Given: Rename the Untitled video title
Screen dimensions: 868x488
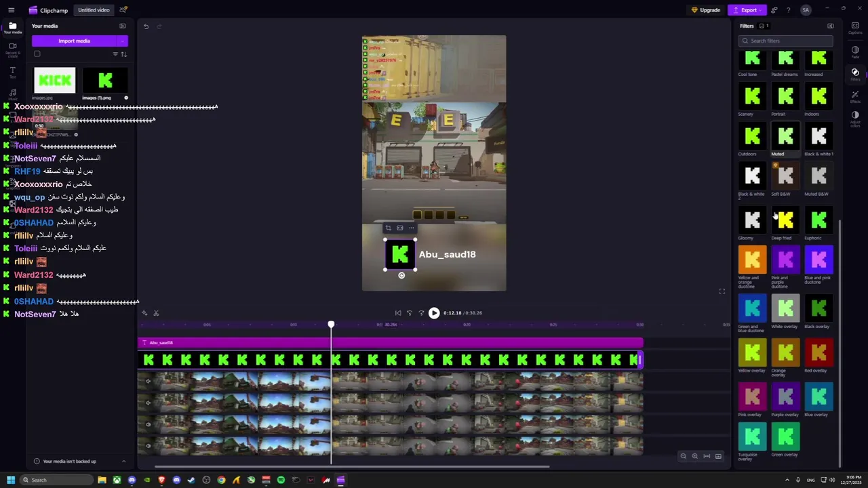Looking at the screenshot, I should click(x=94, y=10).
